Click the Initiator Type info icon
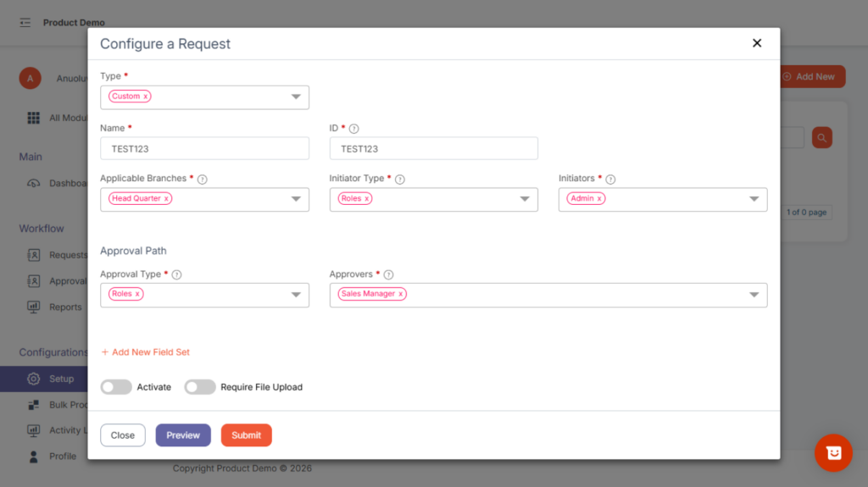Viewport: 868px width, 487px height. coord(400,180)
